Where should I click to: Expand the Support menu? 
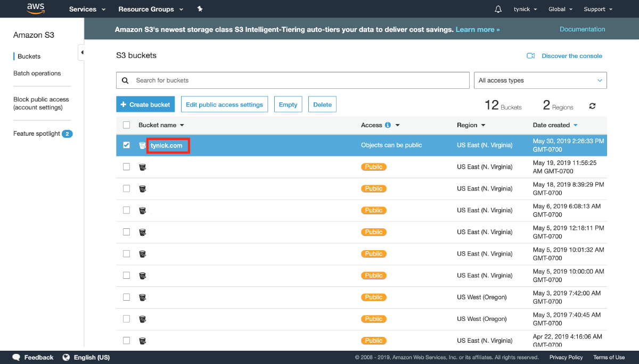point(598,9)
